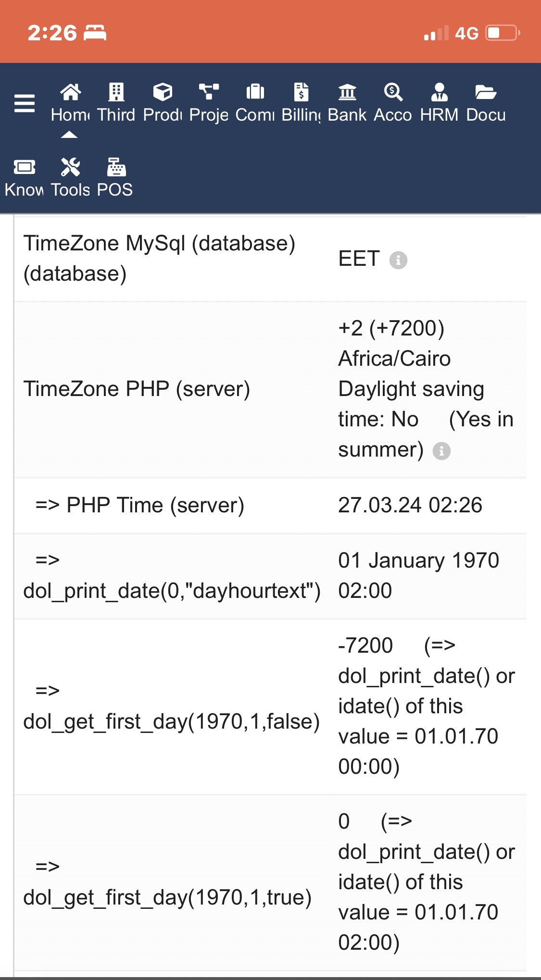Viewport: 541px width, 980px height.
Task: Open Accounting magnifier dollar icon
Action: [393, 92]
